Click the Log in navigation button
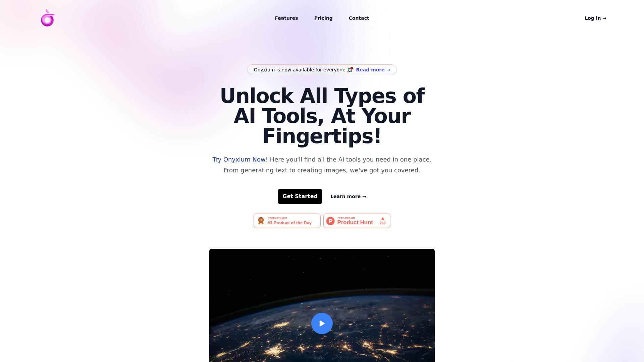Screen dimensions: 644x362 point(596,18)
